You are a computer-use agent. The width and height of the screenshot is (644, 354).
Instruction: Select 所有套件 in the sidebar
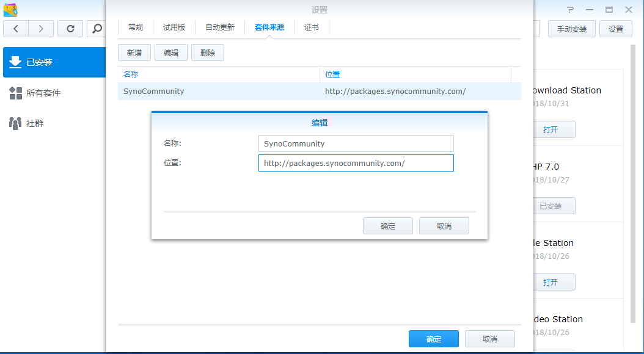pyautogui.click(x=43, y=93)
